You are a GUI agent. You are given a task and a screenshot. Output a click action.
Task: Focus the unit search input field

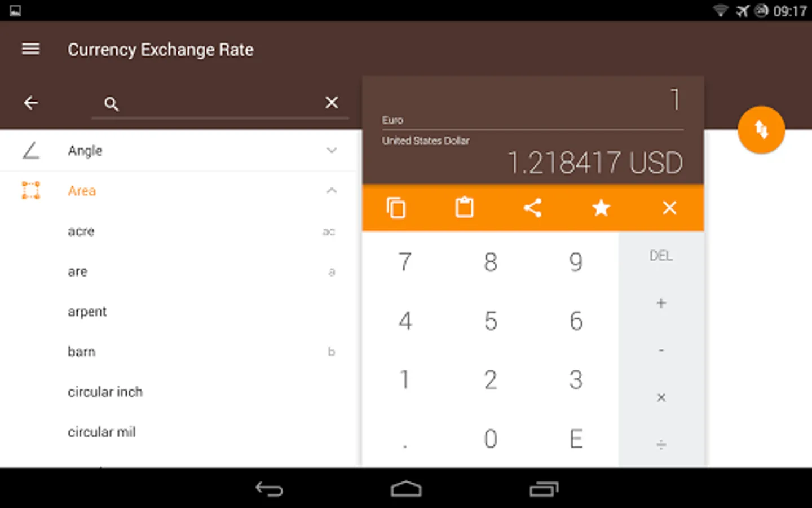click(x=220, y=104)
